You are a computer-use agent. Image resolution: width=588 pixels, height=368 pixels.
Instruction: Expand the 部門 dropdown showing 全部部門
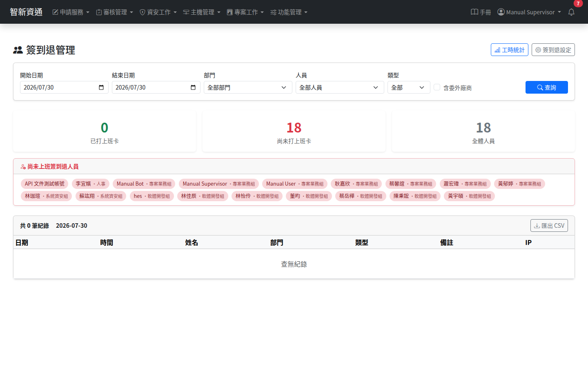click(x=248, y=88)
